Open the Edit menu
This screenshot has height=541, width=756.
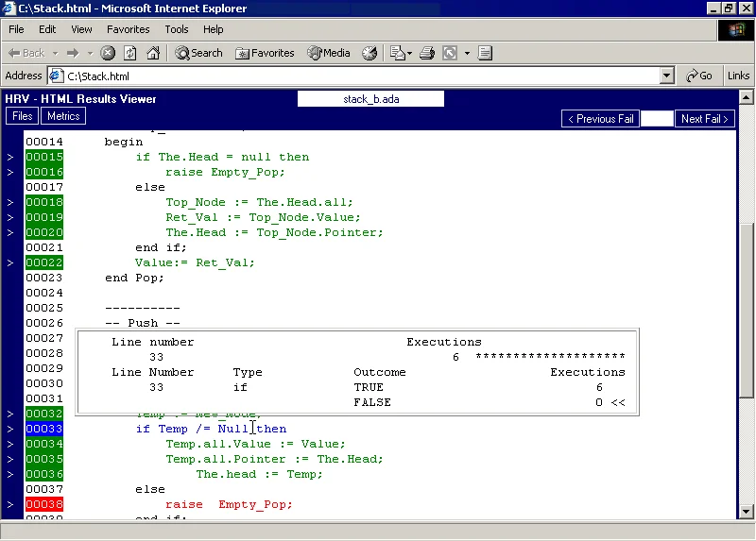point(47,29)
